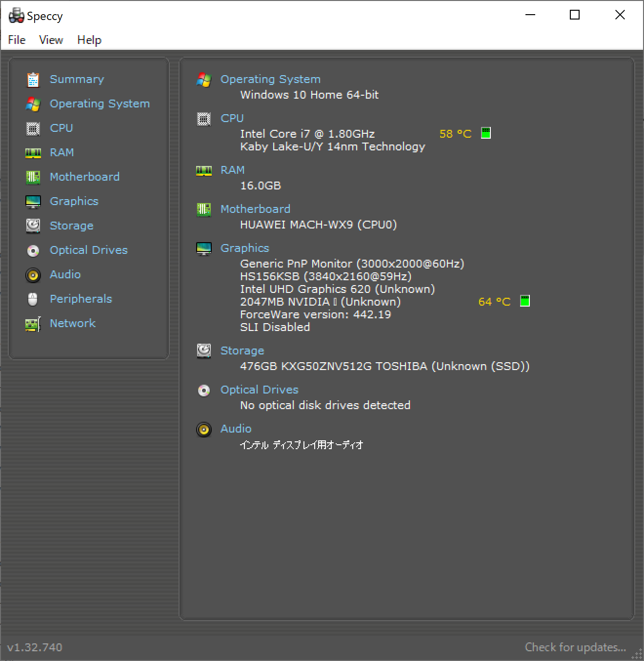The height and width of the screenshot is (661, 644).
Task: Click the CPU temperature 58 °C reading
Action: pyautogui.click(x=456, y=134)
